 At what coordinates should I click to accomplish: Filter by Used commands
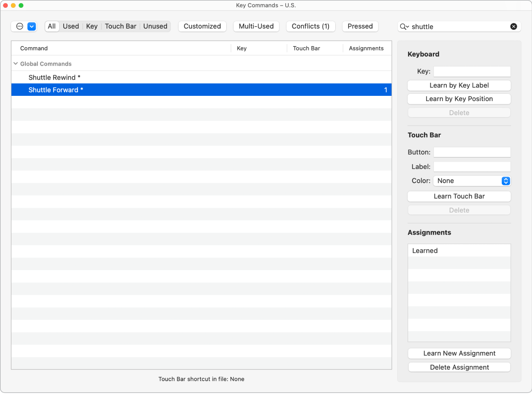tap(71, 26)
